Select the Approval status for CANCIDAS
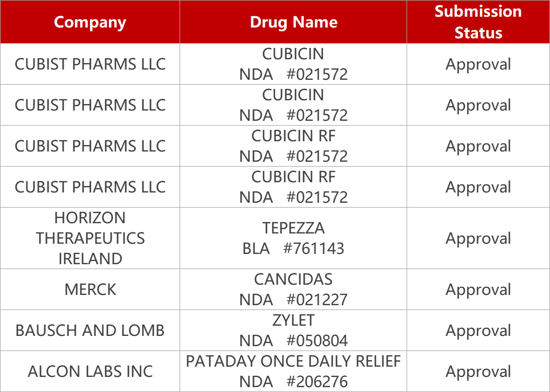Screen dimensions: 550x392 [478, 290]
